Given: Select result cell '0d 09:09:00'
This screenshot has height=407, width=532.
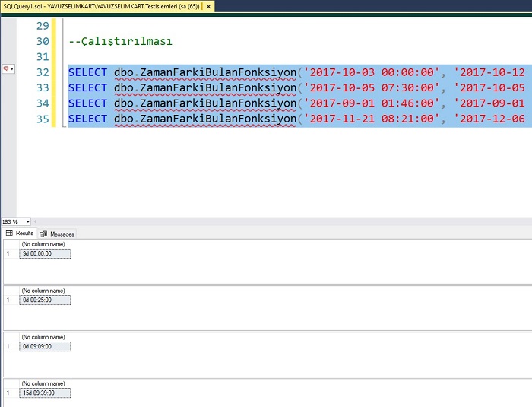Looking at the screenshot, I should click(x=45, y=347).
